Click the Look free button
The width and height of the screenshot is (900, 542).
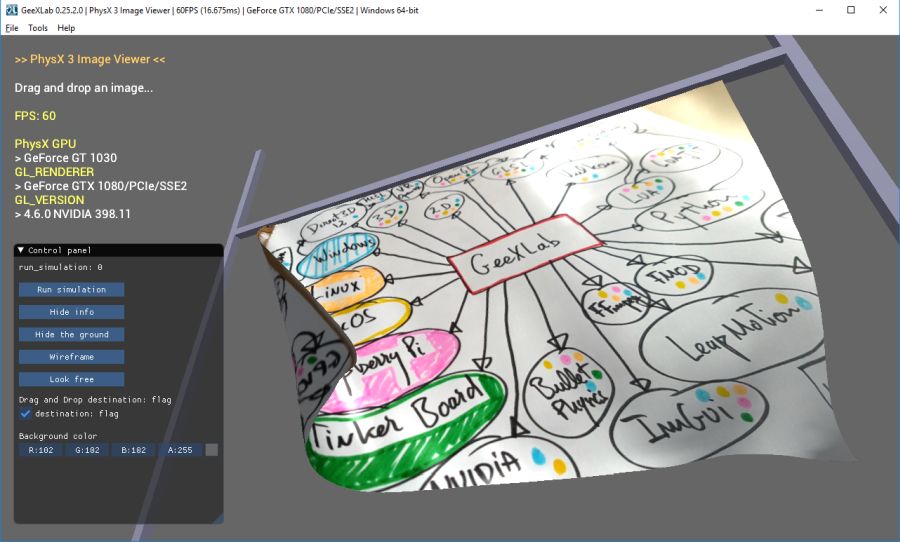tap(71, 379)
